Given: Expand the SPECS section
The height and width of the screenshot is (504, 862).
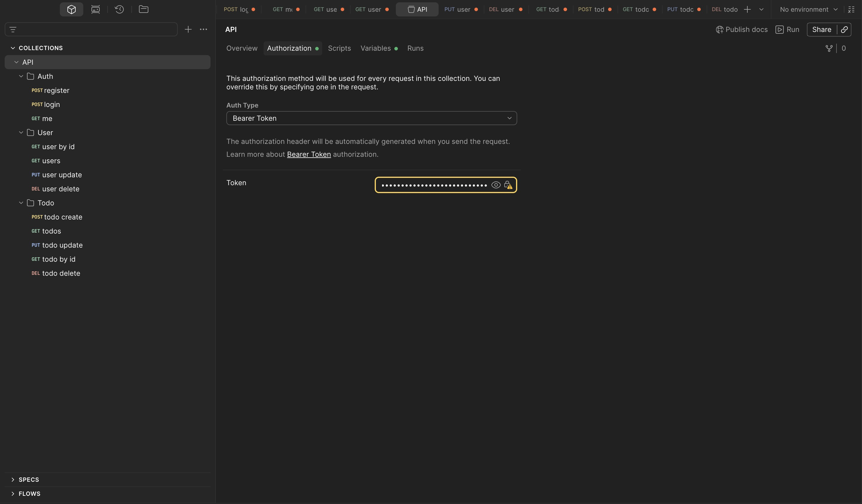Looking at the screenshot, I should [x=13, y=480].
